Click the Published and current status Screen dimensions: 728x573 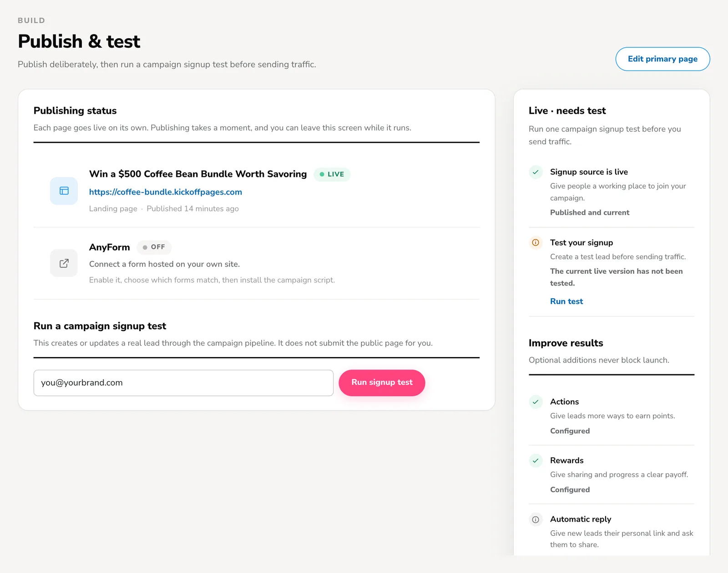coord(590,212)
